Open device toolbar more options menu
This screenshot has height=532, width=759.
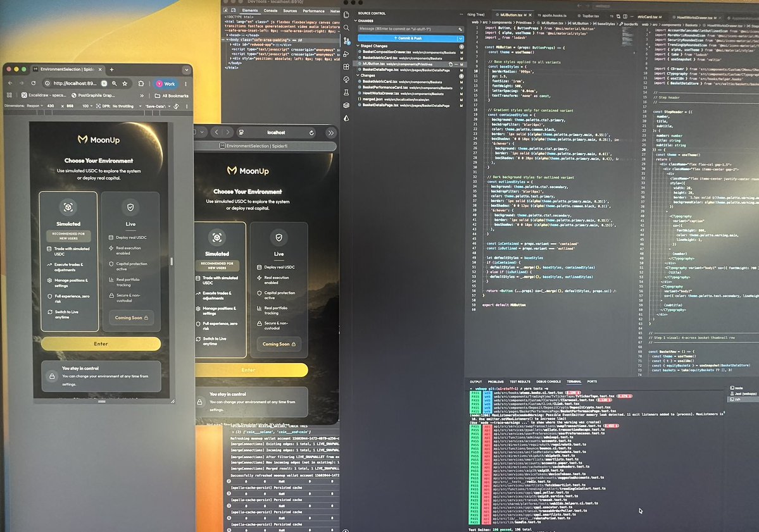point(187,106)
